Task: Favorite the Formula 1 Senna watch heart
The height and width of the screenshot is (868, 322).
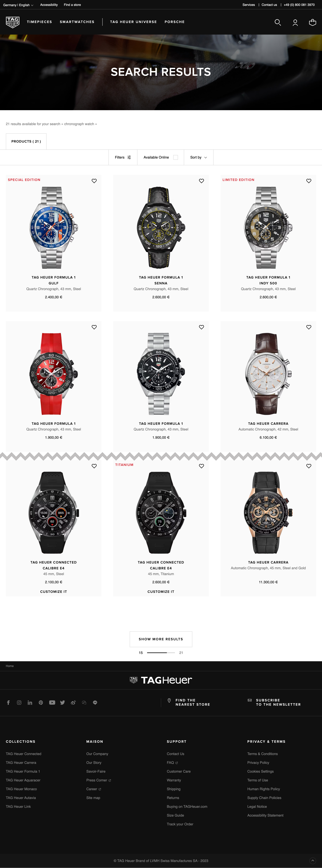Action: pyautogui.click(x=202, y=181)
